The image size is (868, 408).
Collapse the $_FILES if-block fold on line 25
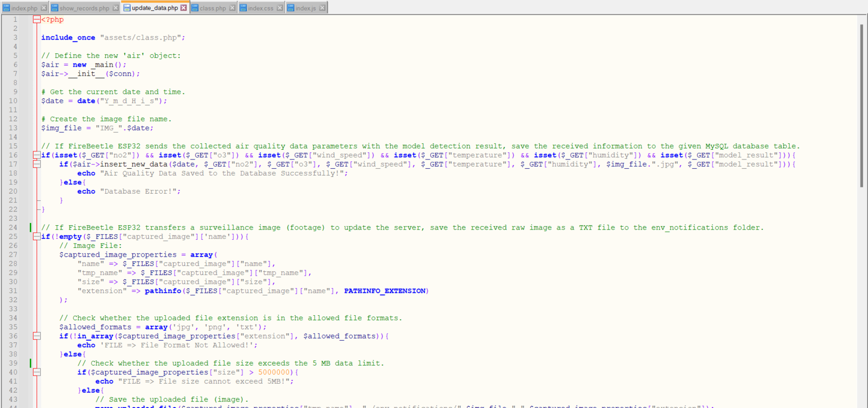click(x=36, y=237)
